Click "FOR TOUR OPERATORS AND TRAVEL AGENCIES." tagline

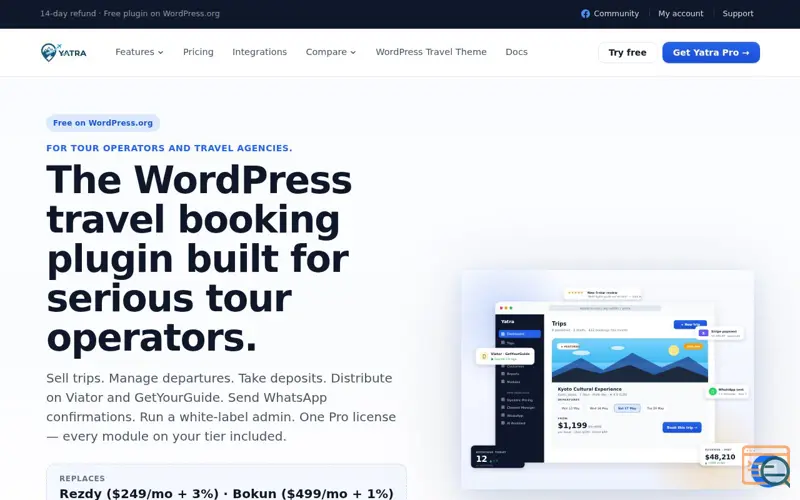(x=169, y=148)
